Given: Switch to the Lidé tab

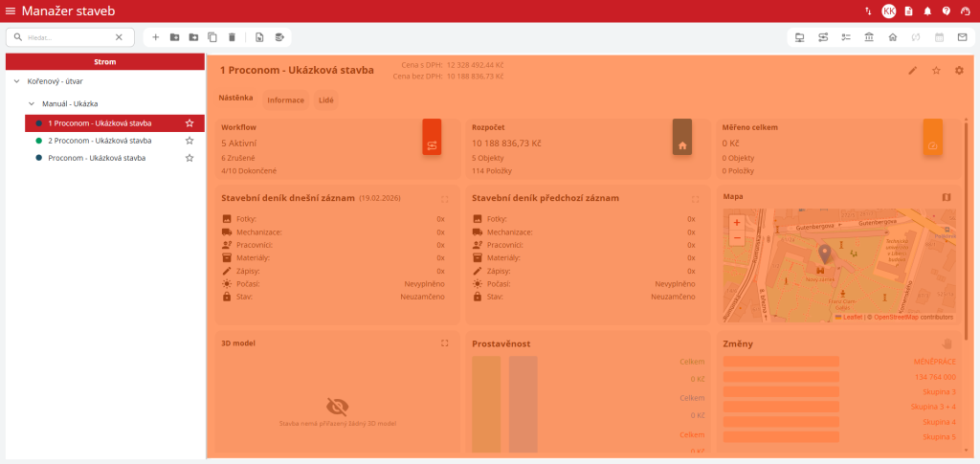Looking at the screenshot, I should pyautogui.click(x=325, y=99).
